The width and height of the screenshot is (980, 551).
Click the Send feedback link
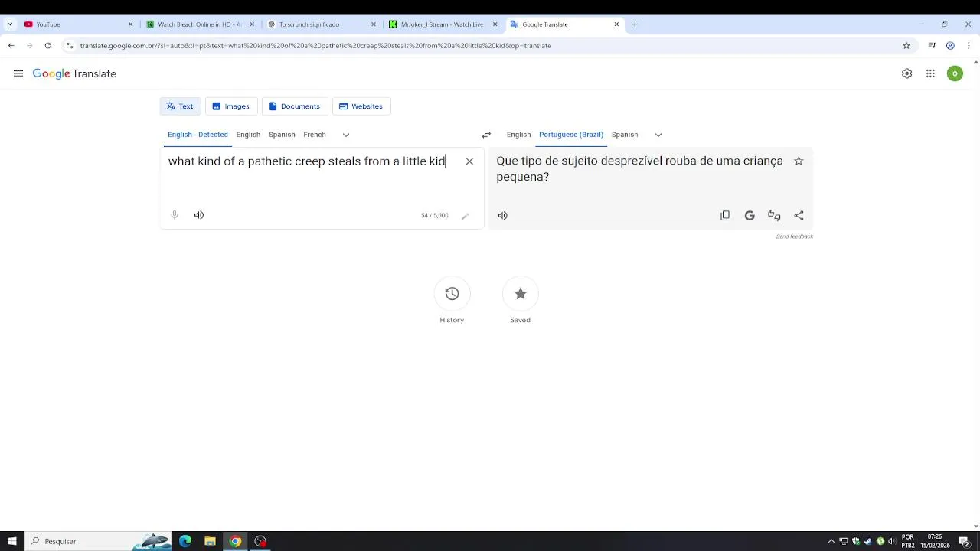pyautogui.click(x=795, y=236)
